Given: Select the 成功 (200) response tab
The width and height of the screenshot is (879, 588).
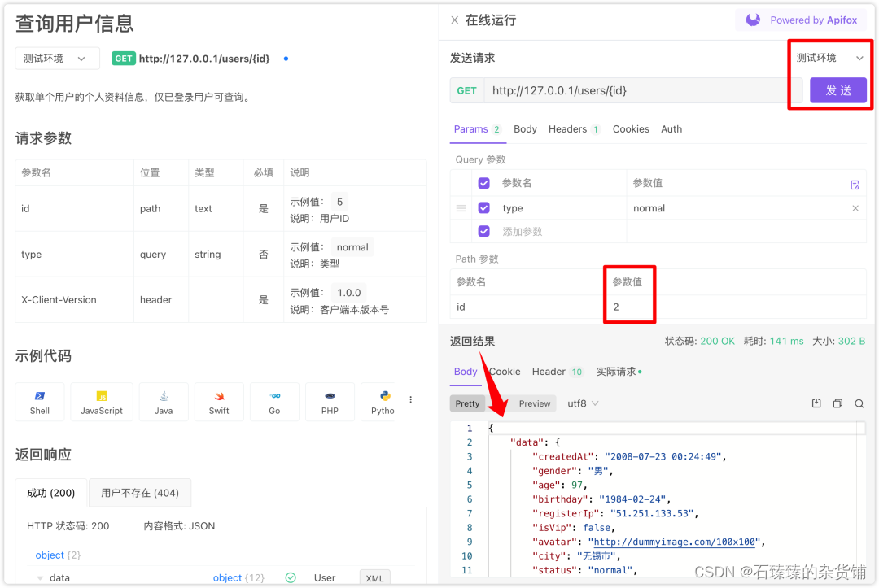Looking at the screenshot, I should coord(51,494).
